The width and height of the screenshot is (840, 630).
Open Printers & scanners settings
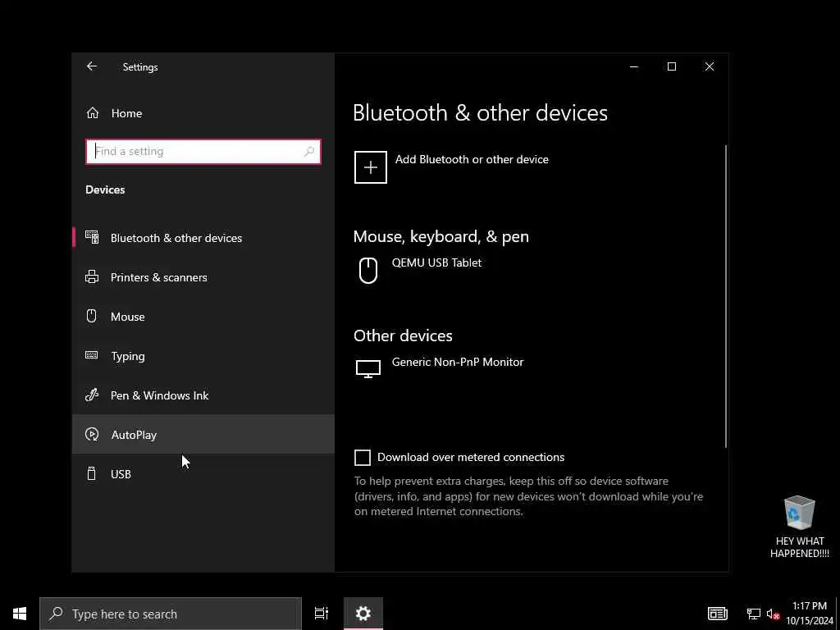click(x=203, y=277)
